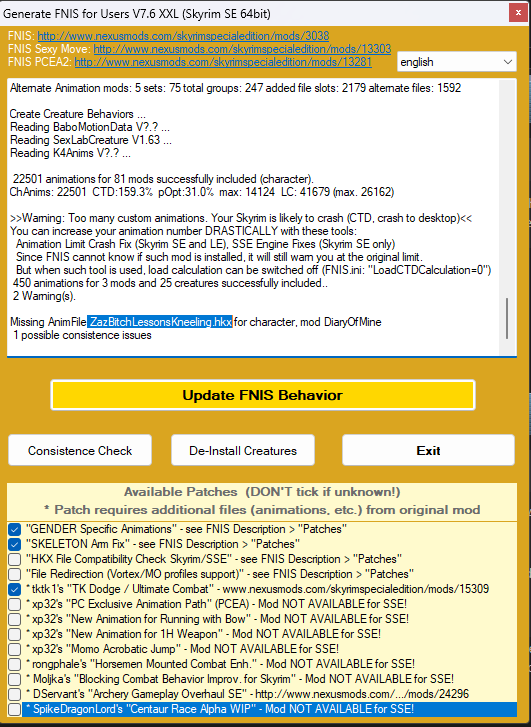Tick New Animation for 1H Weapon checkbox
Image resolution: width=531 pixels, height=727 pixels.
coord(14,634)
